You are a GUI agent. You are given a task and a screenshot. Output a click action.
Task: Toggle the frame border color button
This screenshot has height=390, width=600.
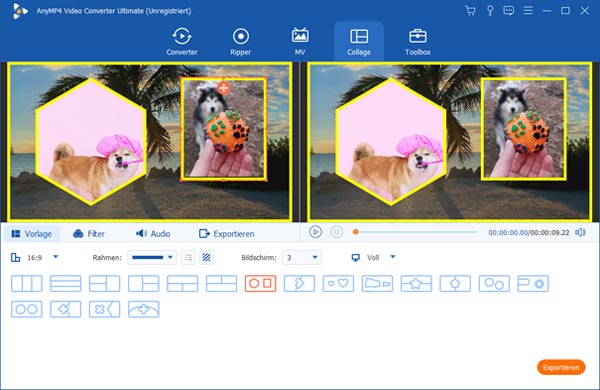click(x=188, y=258)
